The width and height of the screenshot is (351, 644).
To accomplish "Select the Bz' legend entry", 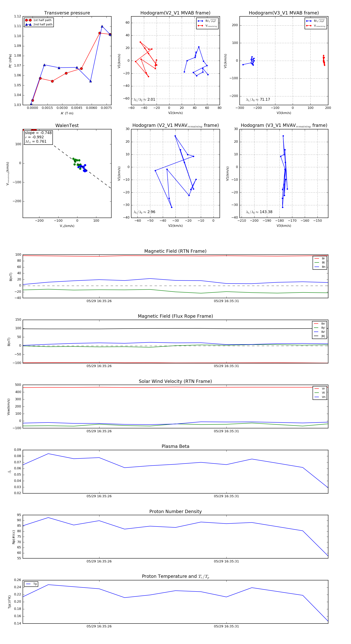I will tap(320, 332).
